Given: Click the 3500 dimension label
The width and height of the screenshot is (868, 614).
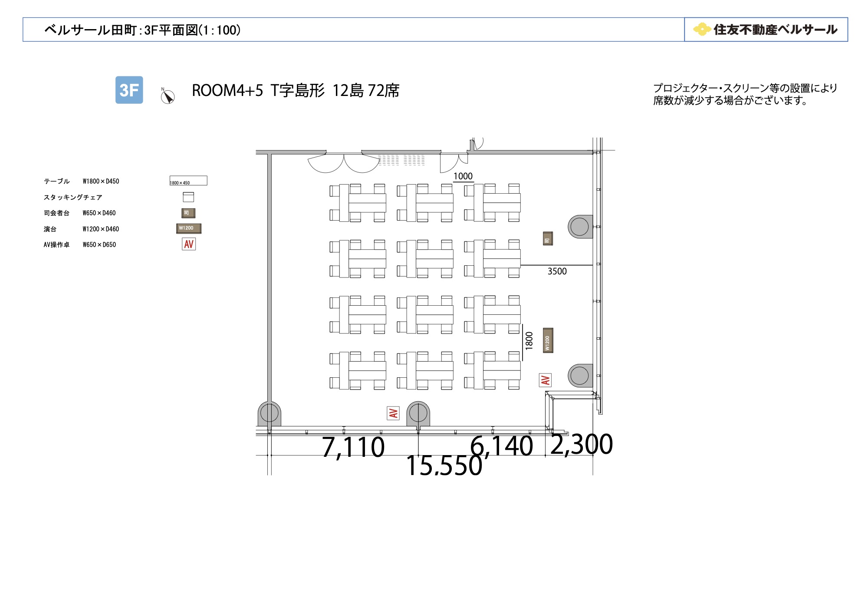Looking at the screenshot, I should point(557,271).
